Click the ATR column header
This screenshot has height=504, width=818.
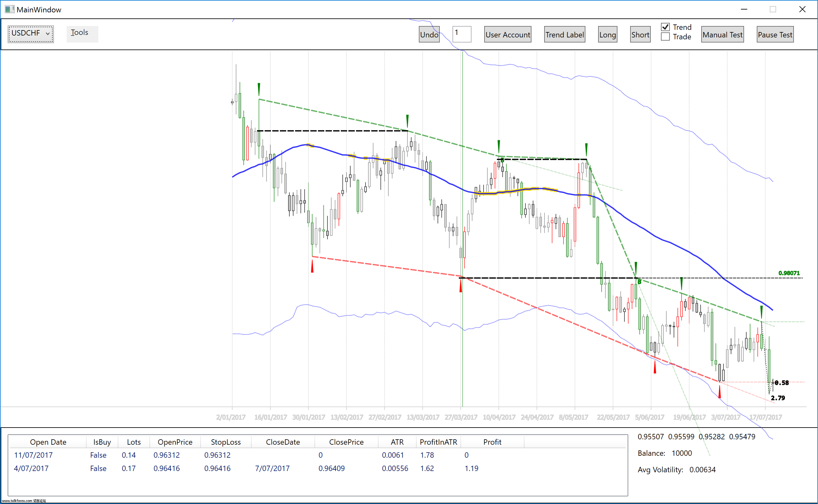tap(397, 442)
